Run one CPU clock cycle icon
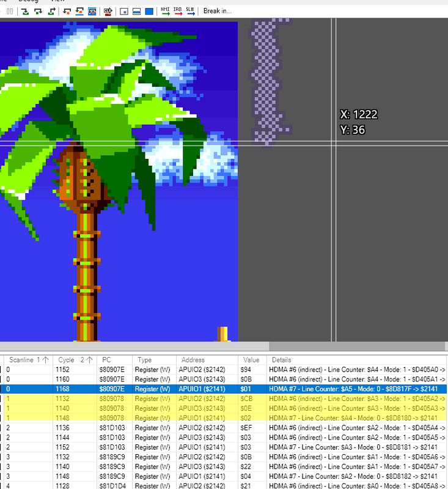The width and height of the screenshot is (448, 489). (x=108, y=12)
